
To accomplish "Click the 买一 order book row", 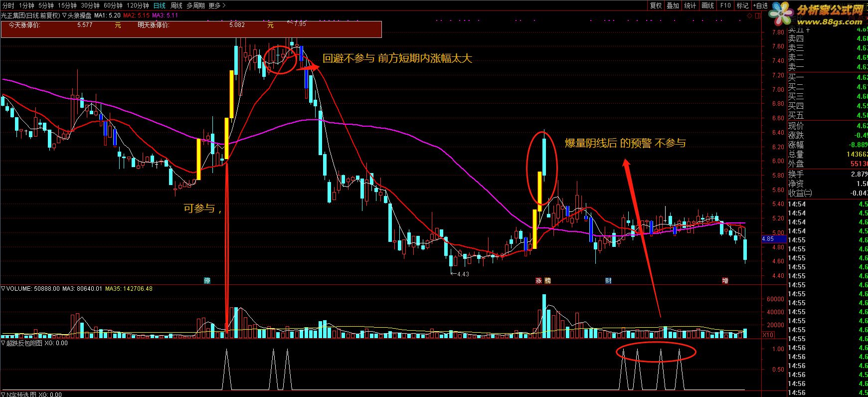I will point(828,77).
